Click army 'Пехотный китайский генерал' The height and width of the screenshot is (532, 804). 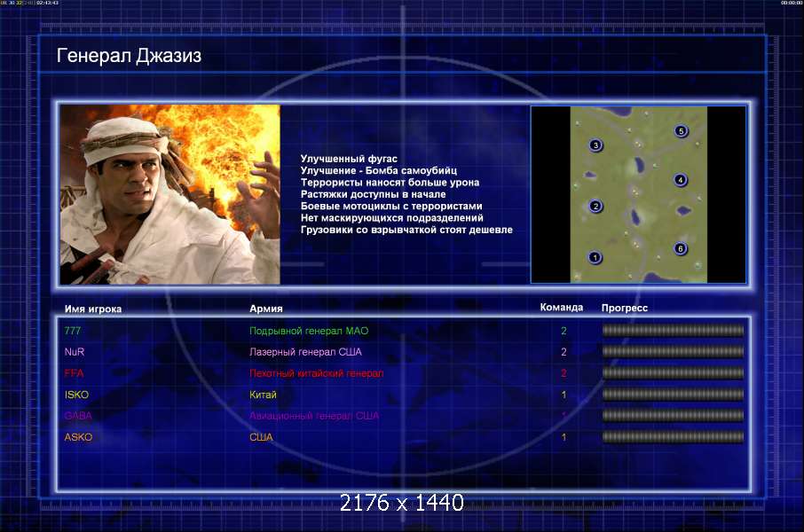(x=317, y=373)
